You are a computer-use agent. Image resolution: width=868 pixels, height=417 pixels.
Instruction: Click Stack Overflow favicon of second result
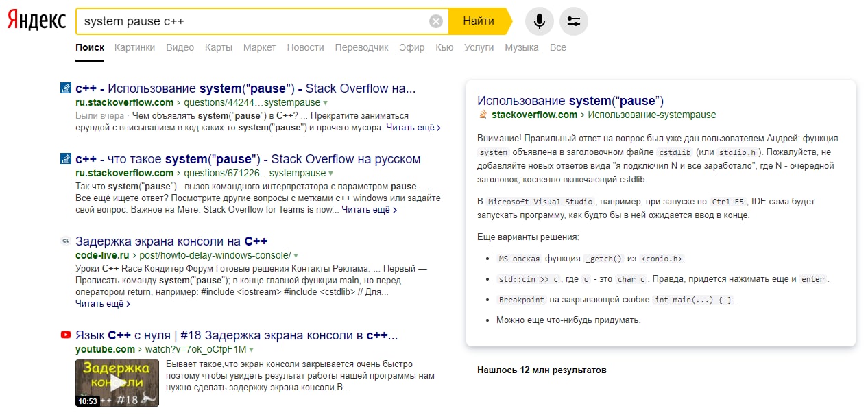(66, 159)
